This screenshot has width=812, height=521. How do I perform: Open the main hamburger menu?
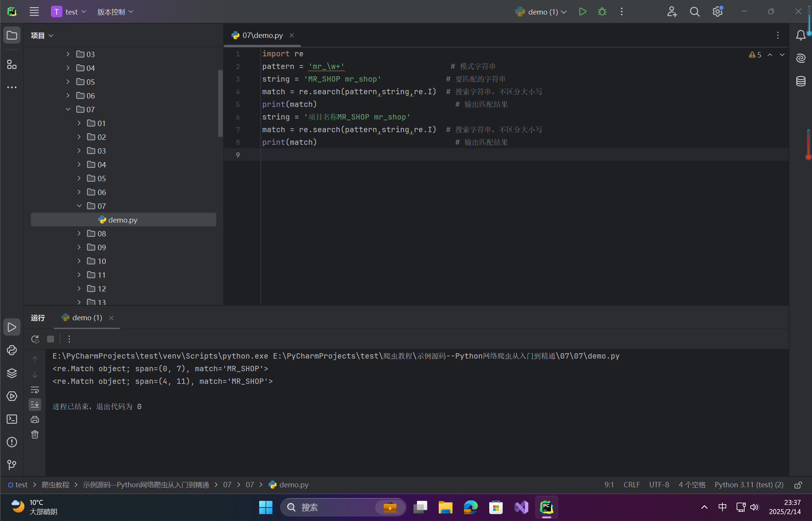(x=34, y=12)
